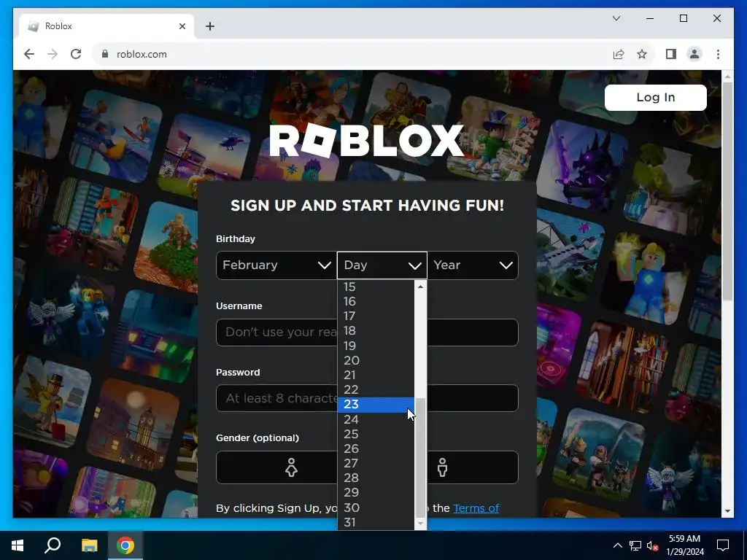Click the Log In button

pos(656,98)
